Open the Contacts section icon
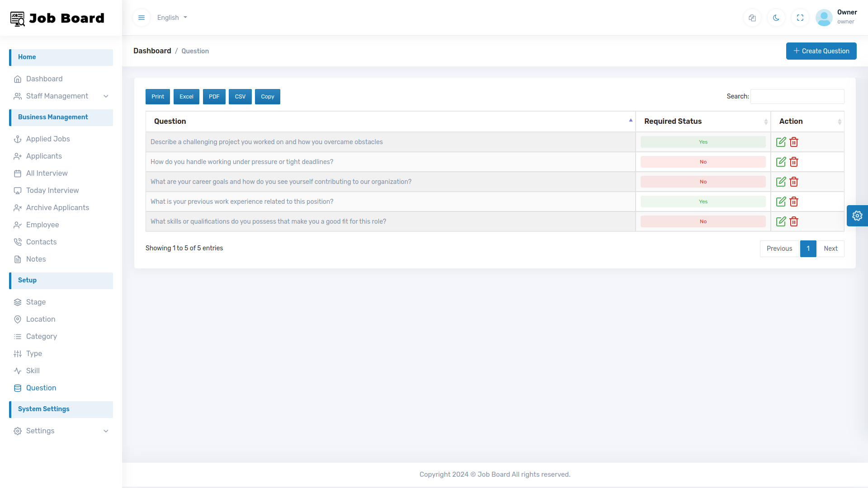This screenshot has height=488, width=868. [x=17, y=242]
